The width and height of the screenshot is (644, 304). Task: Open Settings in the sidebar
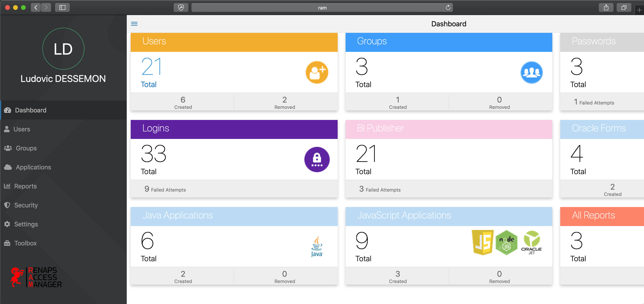click(63, 224)
